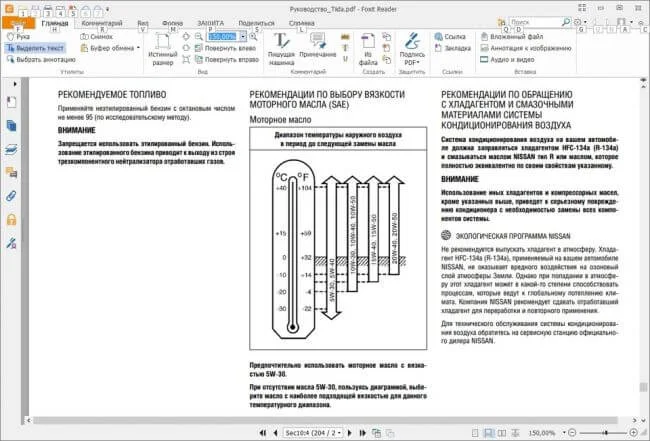This screenshot has width=650, height=441.
Task: Expand the Clipboard (Буфер обмена) dropdown
Action: point(139,47)
